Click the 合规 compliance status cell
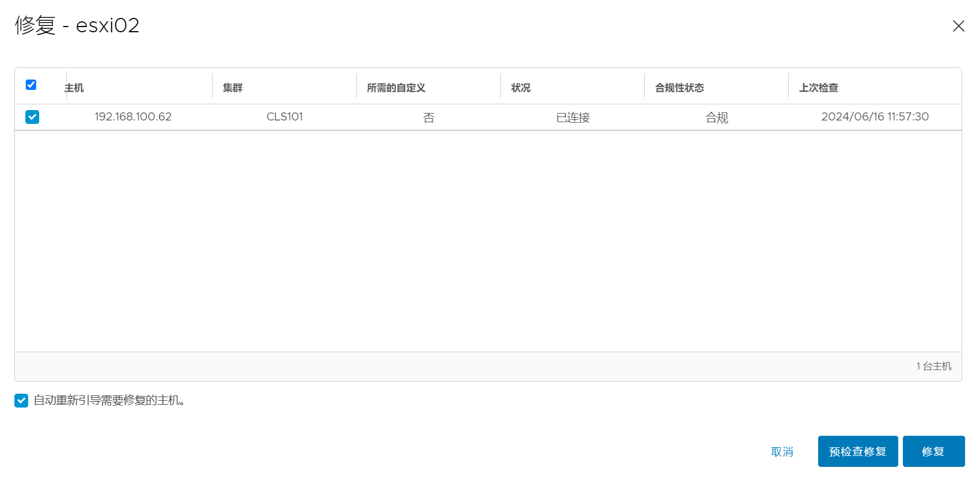 [x=717, y=118]
